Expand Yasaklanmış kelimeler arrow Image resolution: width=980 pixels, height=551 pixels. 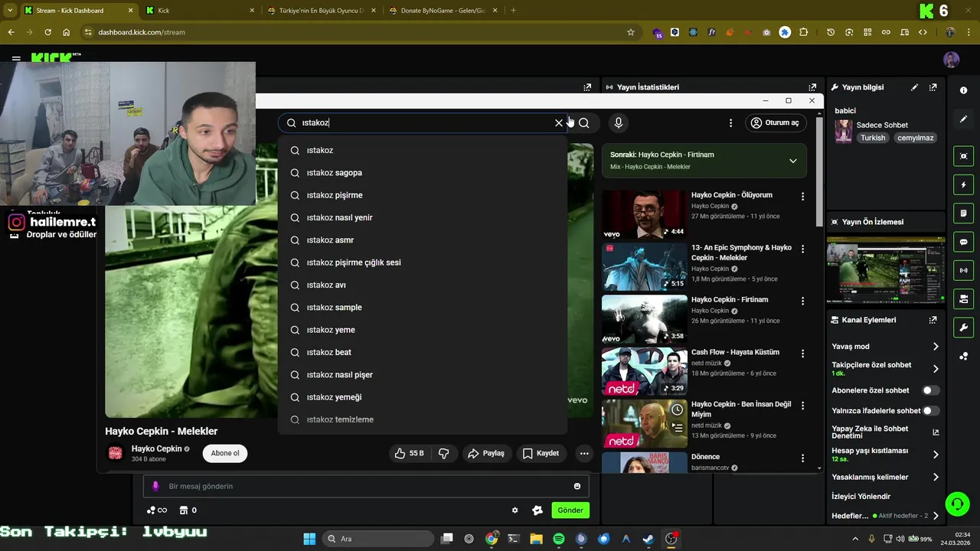pyautogui.click(x=936, y=477)
